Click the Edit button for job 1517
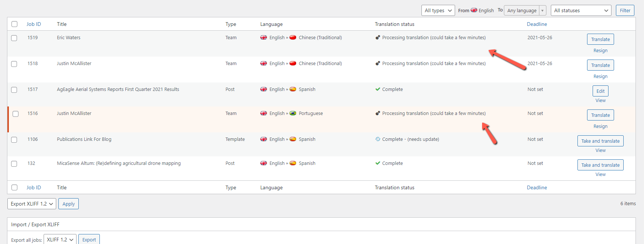Image resolution: width=644 pixels, height=244 pixels. coord(600,91)
